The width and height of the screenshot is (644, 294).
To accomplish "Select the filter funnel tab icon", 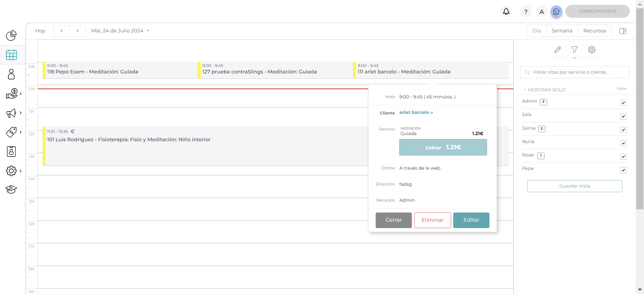I will (x=575, y=50).
